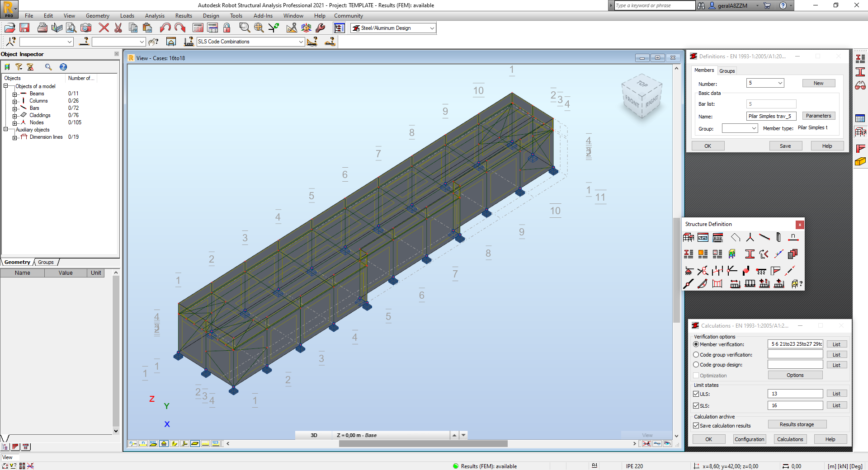868x470 pixels.
Task: Open the Geometry menu
Action: pos(97,16)
